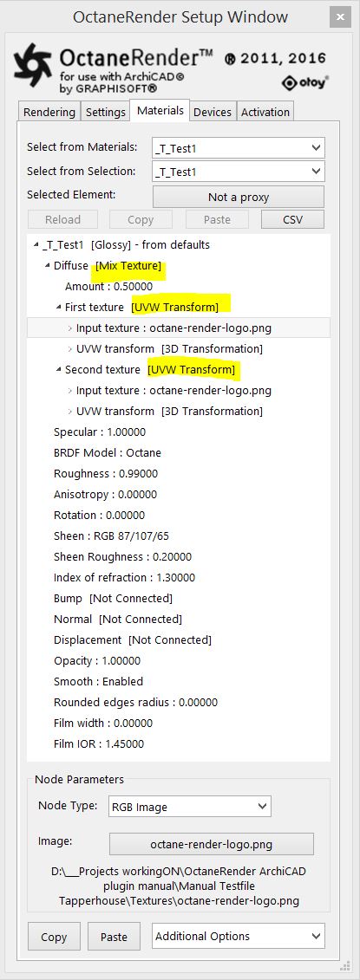360x980 pixels.
Task: Open the Settings tab
Action: coord(105,112)
